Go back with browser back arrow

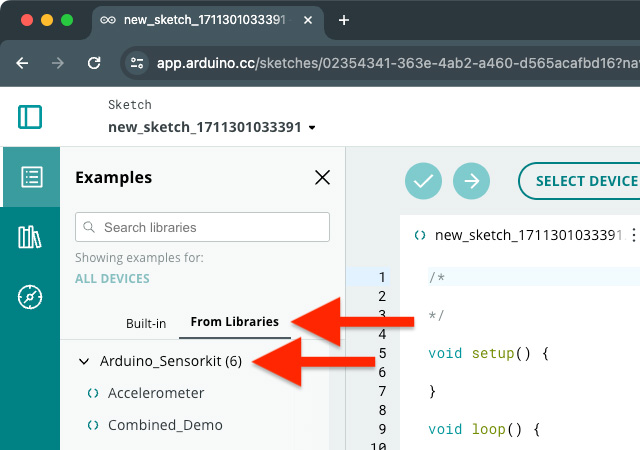[22, 63]
